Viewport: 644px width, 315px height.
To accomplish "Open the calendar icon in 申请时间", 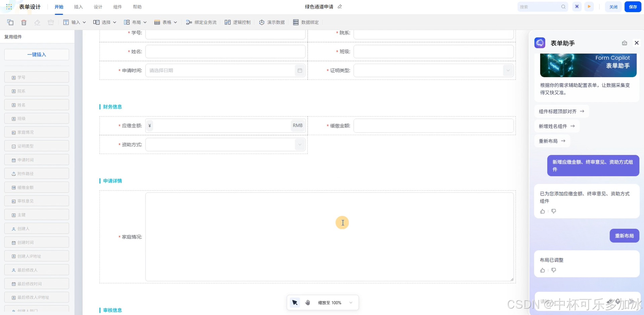I will [x=300, y=70].
